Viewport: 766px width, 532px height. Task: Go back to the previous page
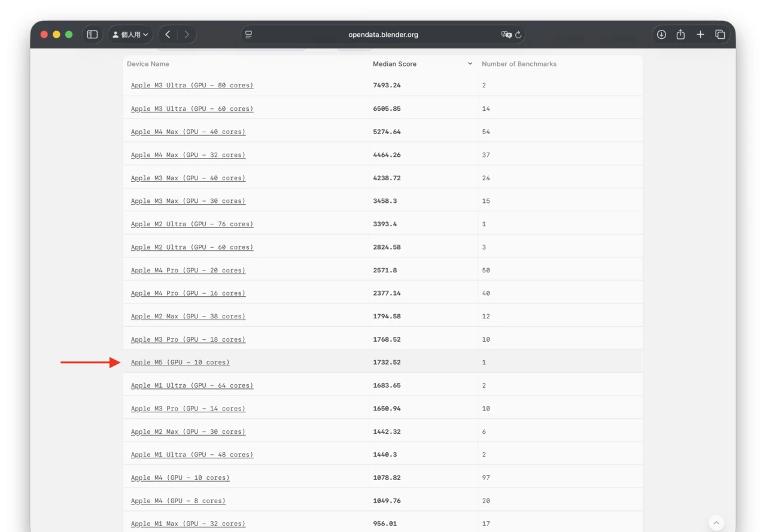(x=168, y=35)
